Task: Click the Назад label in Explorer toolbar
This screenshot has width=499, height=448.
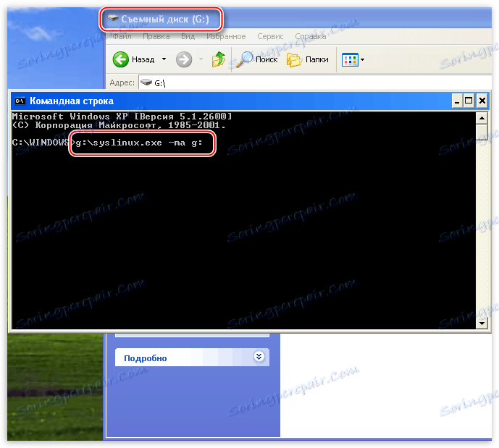Action: tap(143, 59)
